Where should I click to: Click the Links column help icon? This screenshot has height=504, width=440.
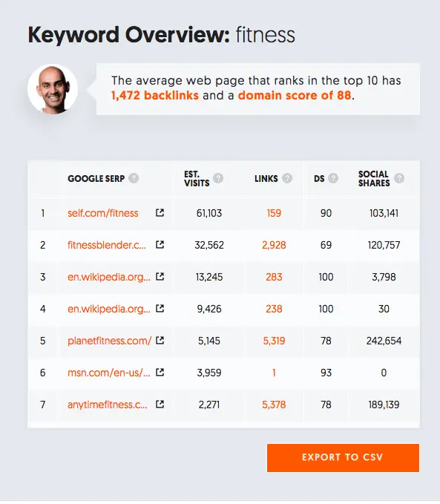pos(287,178)
